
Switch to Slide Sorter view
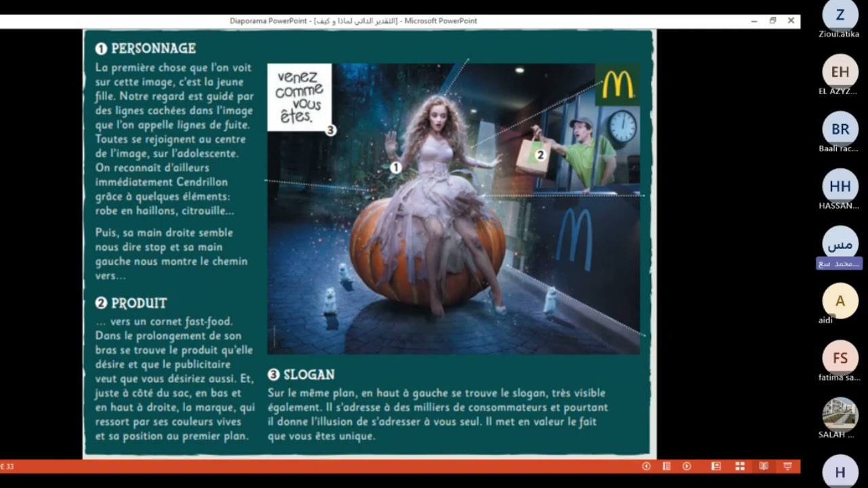tap(740, 466)
